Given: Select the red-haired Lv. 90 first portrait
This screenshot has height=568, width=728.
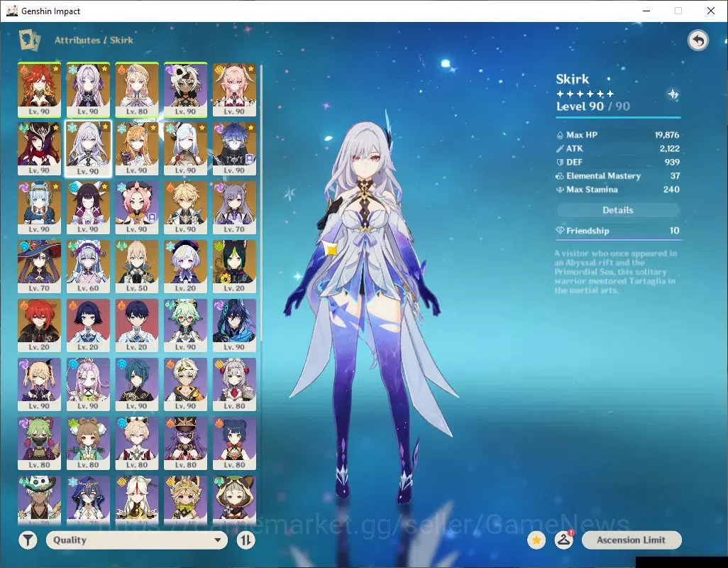Looking at the screenshot, I should [x=40, y=89].
